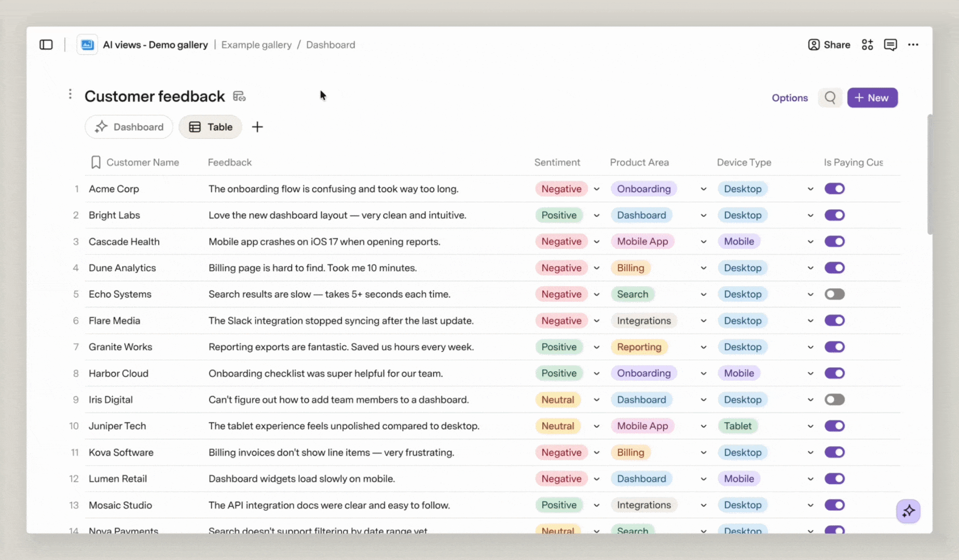The image size is (959, 560).
Task: Click the Sentiment column header
Action: click(x=557, y=162)
